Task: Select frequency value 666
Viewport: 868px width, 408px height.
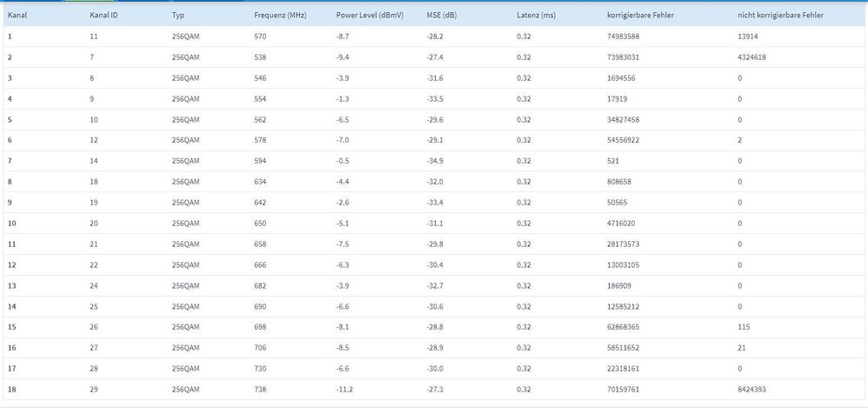Action: (260, 264)
